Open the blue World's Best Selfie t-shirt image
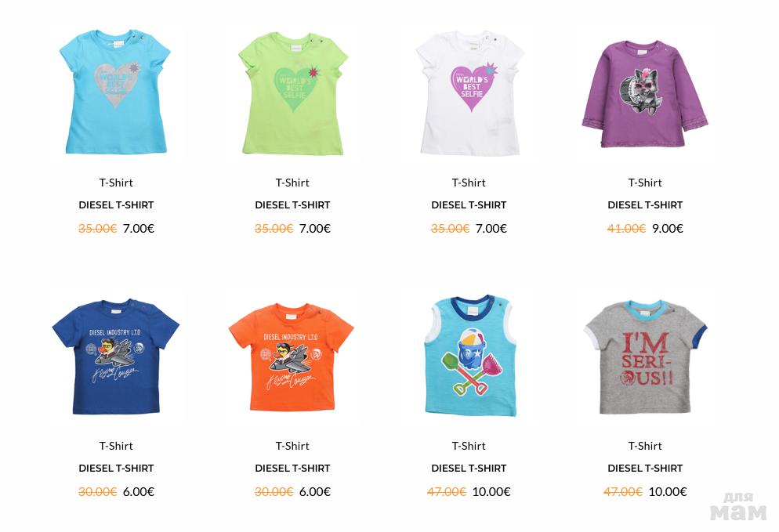779x532 pixels. pos(116,93)
